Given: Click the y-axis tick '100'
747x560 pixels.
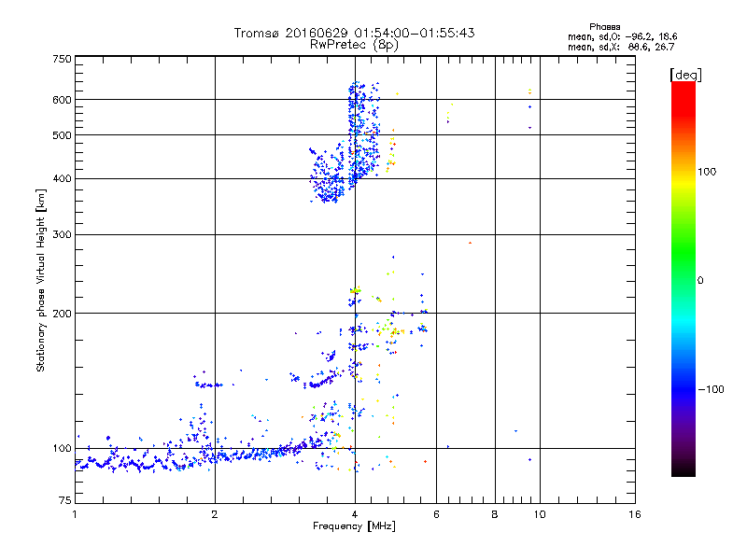Looking at the screenshot, I should [62, 449].
